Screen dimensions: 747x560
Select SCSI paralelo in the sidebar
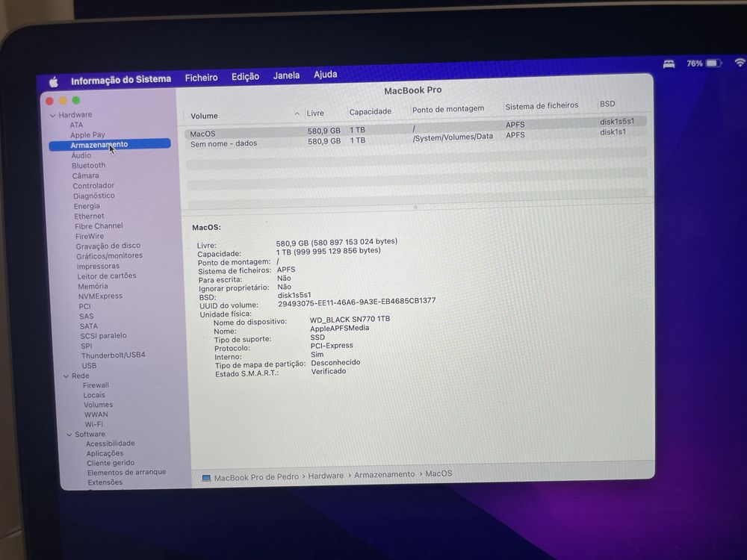(103, 336)
